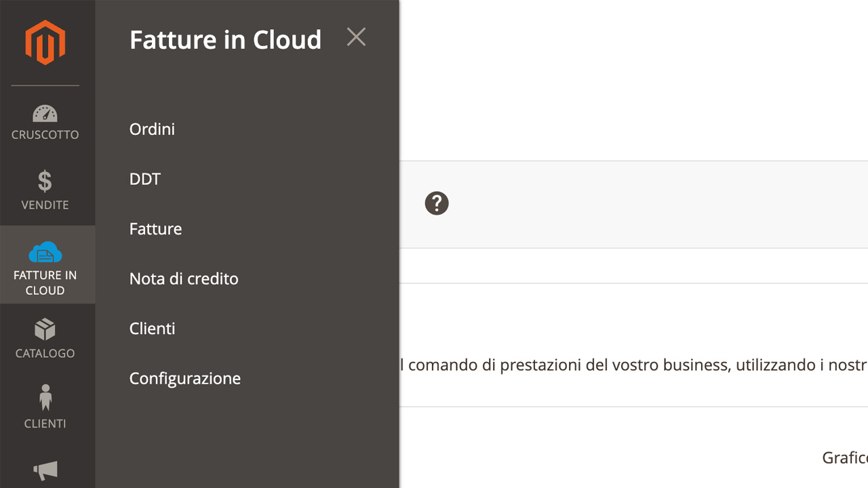Open the Vendite dollar sign icon
Image resolution: width=868 pixels, height=488 pixels.
(x=45, y=182)
